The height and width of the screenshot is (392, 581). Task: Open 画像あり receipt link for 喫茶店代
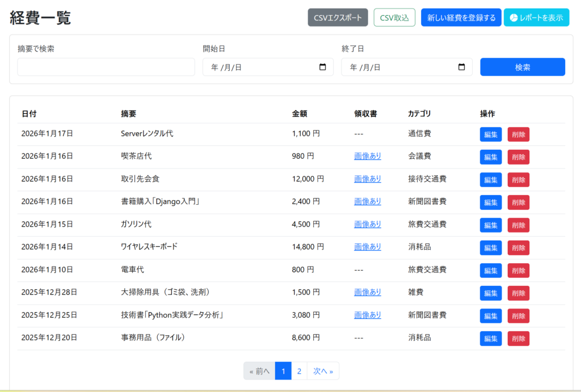pos(368,156)
